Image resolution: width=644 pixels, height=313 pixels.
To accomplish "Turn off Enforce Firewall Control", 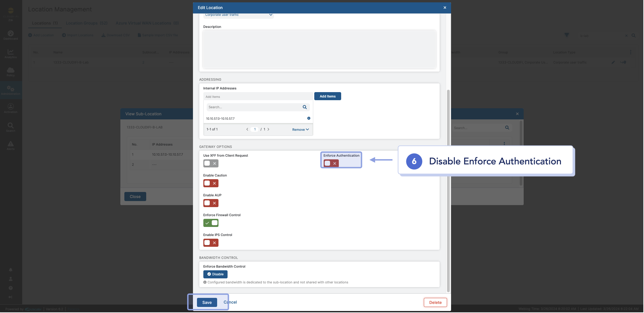I will [211, 223].
